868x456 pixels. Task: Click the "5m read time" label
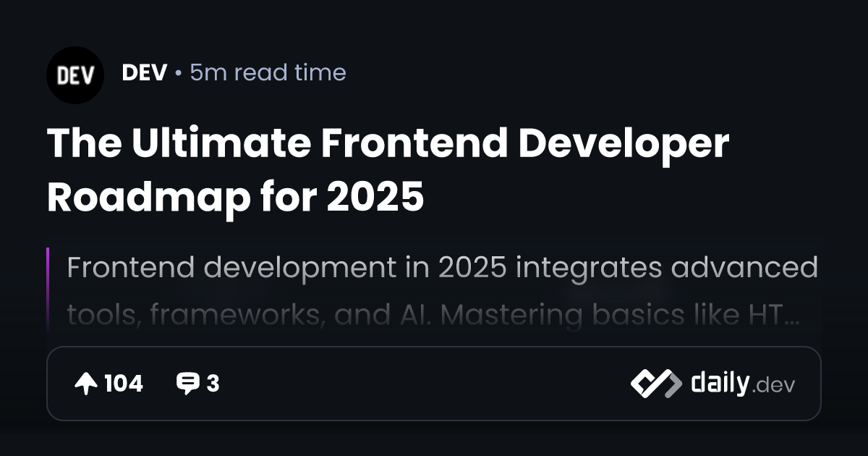coord(268,72)
